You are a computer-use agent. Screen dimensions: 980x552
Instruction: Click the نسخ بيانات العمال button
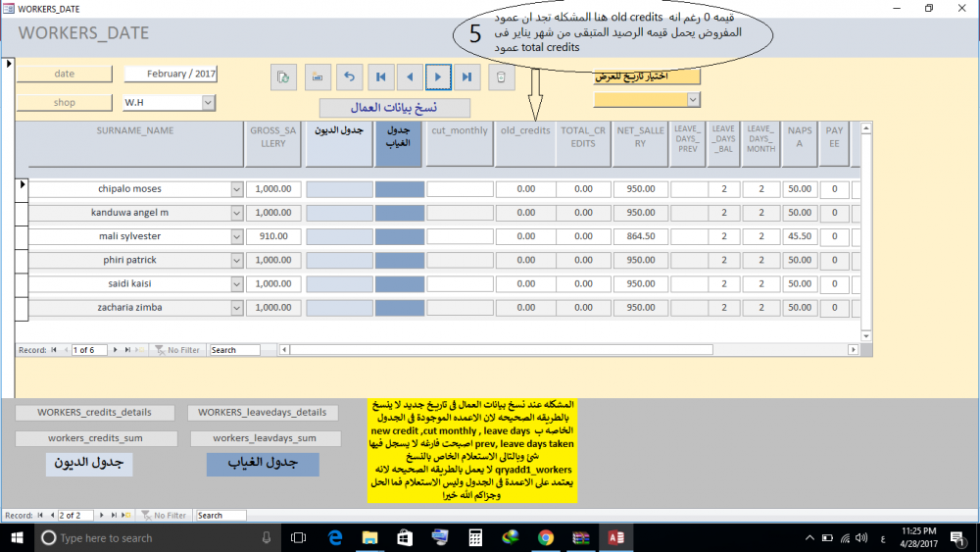click(394, 108)
